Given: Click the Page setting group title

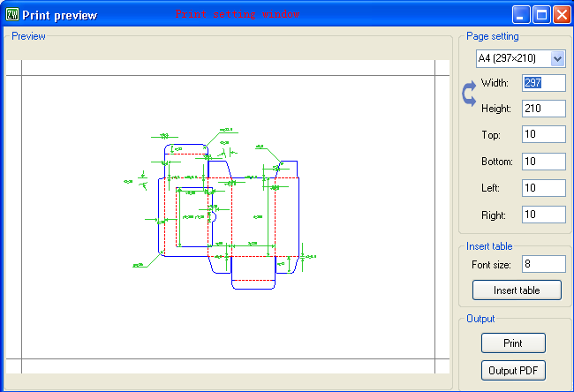Looking at the screenshot, I should tap(493, 36).
